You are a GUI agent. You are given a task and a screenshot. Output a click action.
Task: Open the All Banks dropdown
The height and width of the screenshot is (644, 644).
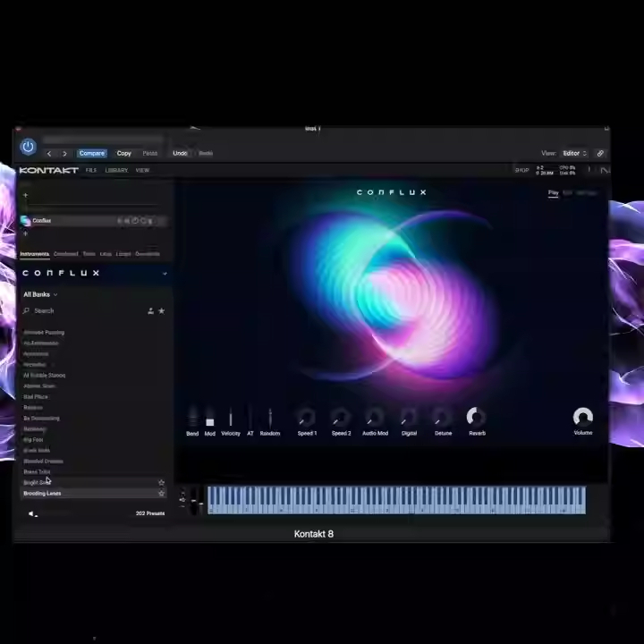(x=40, y=294)
